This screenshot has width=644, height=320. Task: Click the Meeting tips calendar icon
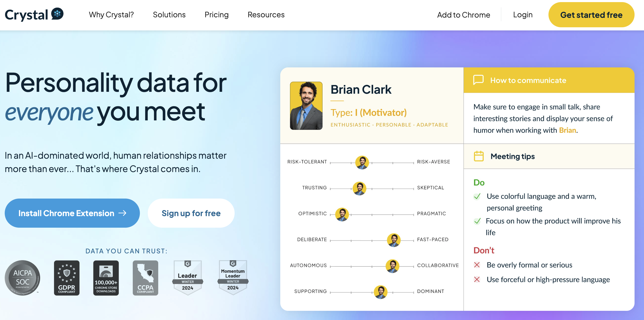click(x=479, y=156)
